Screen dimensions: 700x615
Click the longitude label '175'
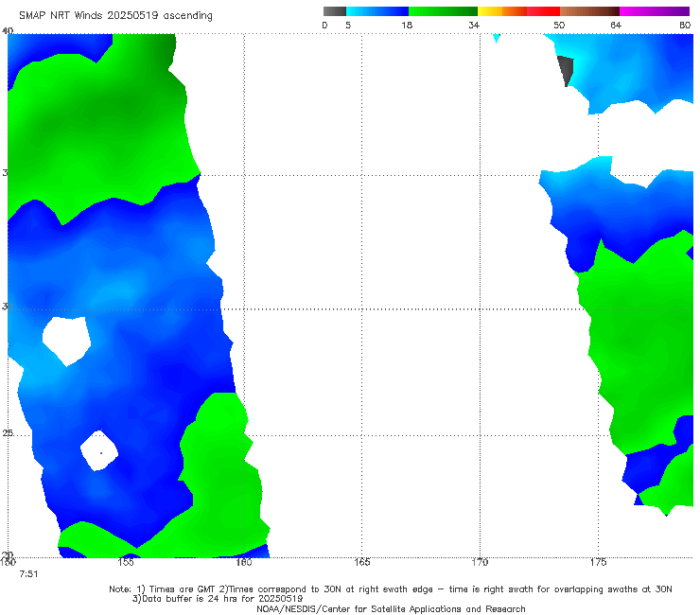(x=598, y=562)
